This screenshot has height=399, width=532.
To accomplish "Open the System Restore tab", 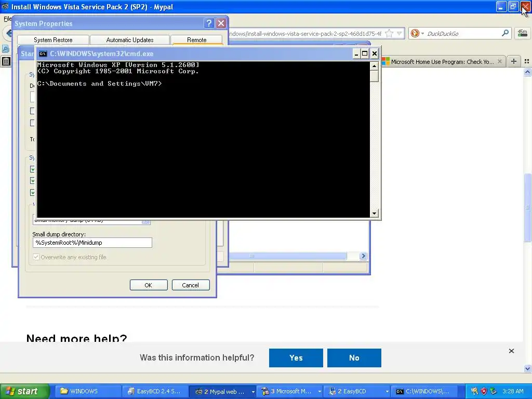I will pyautogui.click(x=54, y=39).
